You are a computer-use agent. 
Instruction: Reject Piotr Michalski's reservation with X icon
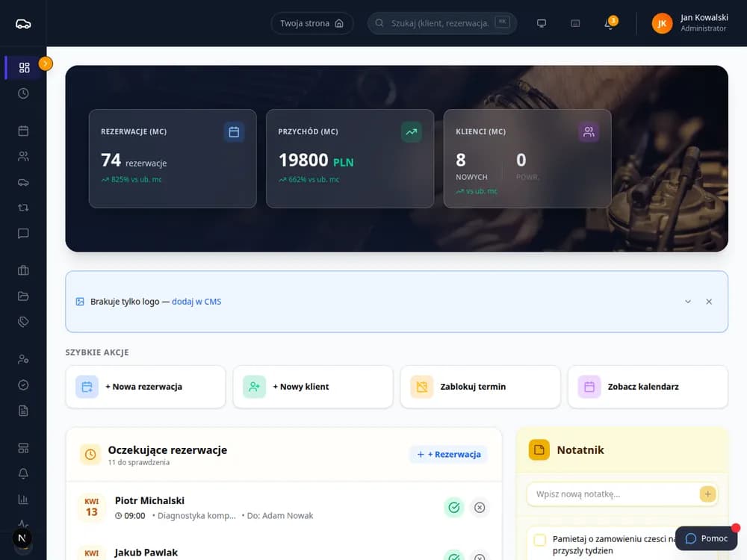[480, 507]
